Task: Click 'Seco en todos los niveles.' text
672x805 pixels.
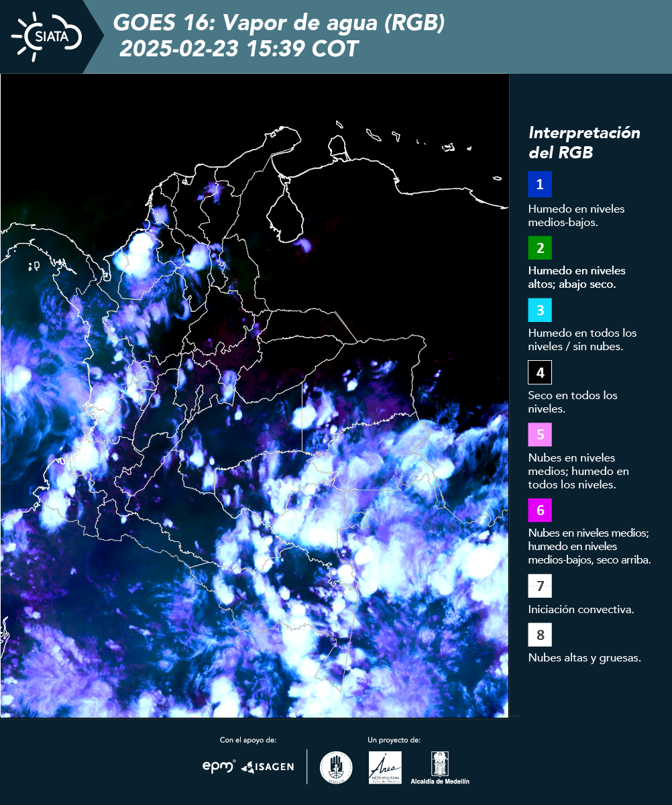Action: pos(573,402)
